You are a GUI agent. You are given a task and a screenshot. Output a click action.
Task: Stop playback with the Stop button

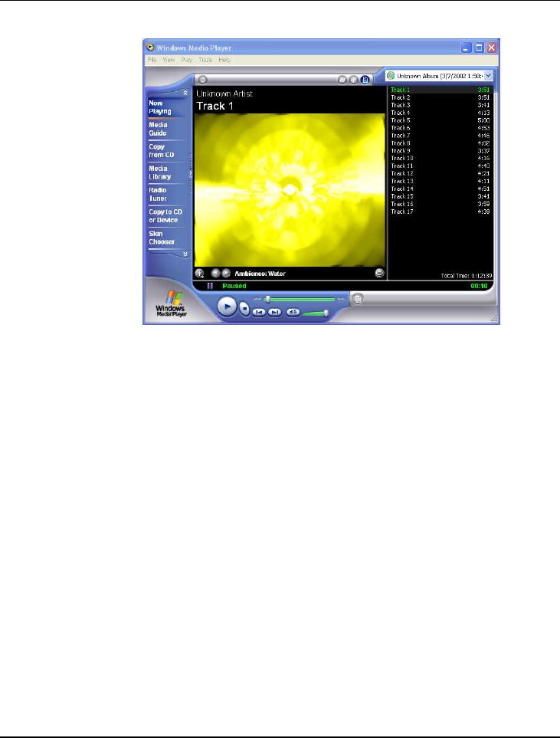[244, 309]
